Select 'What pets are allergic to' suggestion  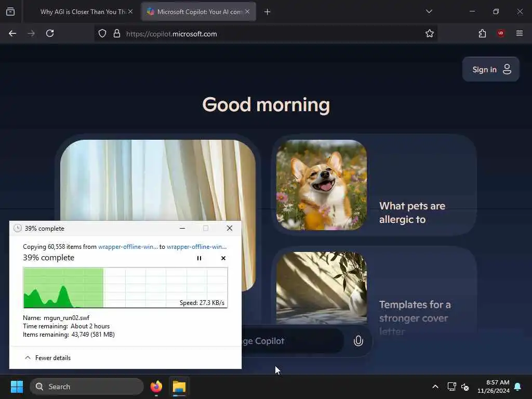point(412,212)
